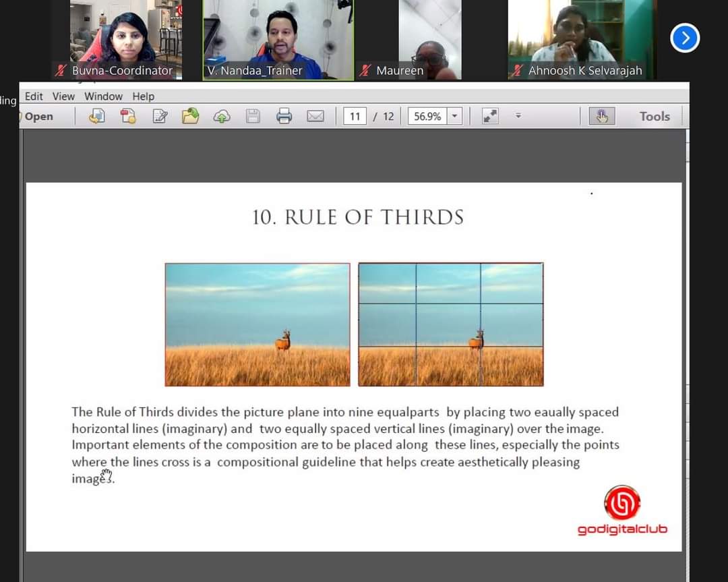Select the Ahnoosh K Selvarajah video thumbnail
The height and width of the screenshot is (582, 728).
pos(582,40)
